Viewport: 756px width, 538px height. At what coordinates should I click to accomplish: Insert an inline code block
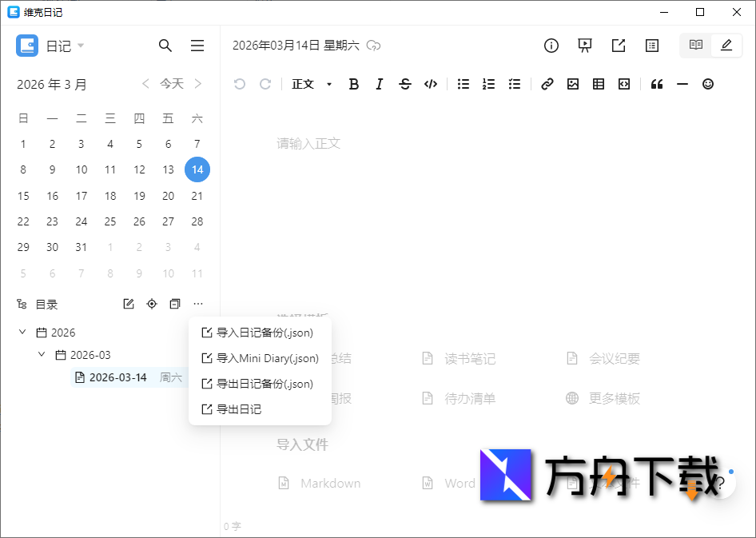click(x=431, y=84)
